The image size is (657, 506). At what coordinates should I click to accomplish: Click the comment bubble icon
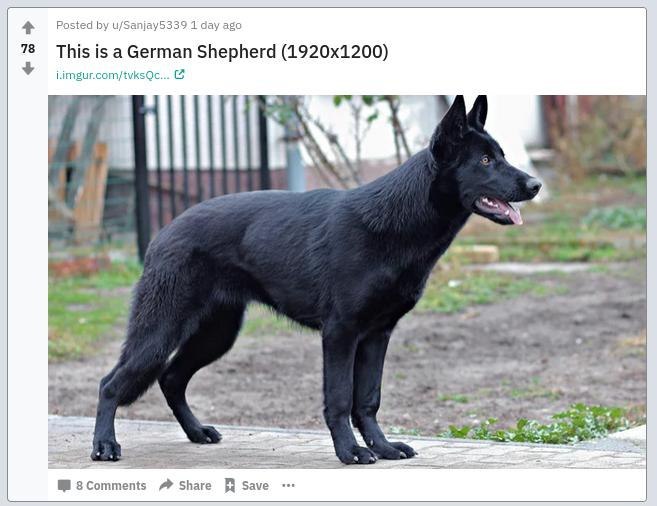point(64,486)
